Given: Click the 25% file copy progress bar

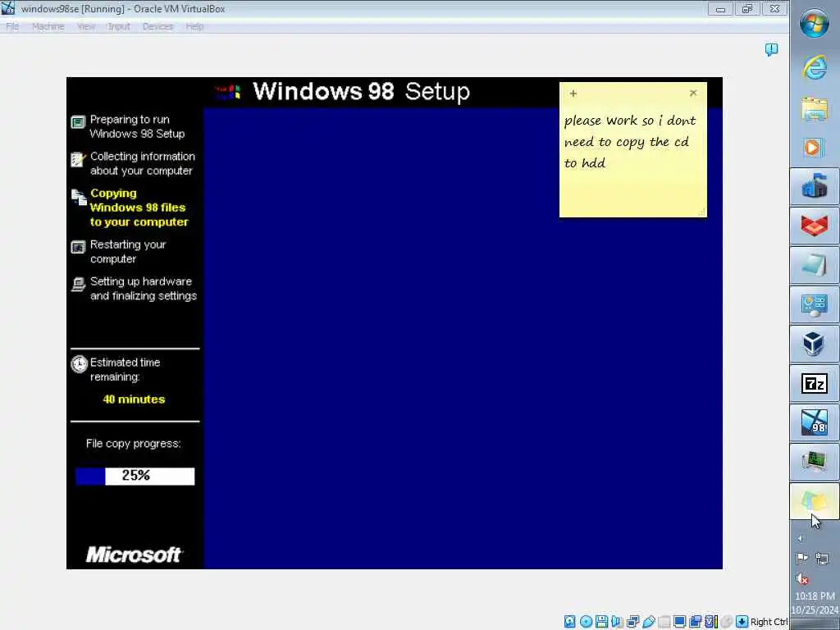Looking at the screenshot, I should coord(135,476).
